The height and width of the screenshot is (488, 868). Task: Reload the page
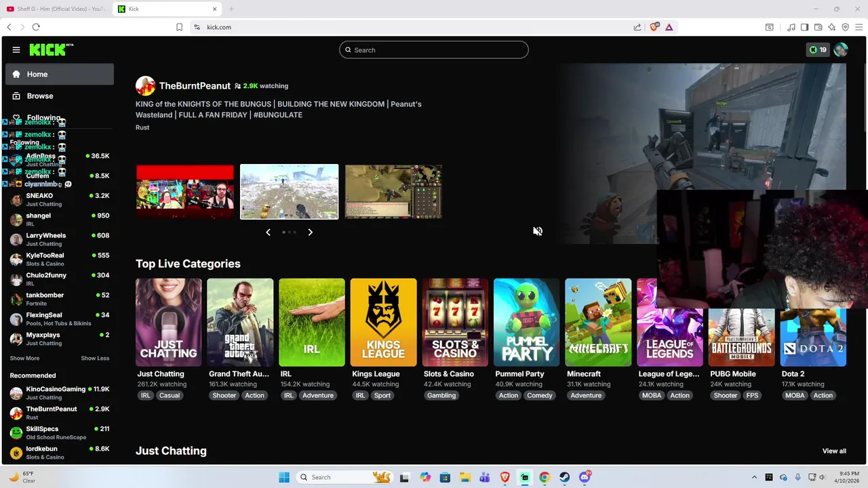click(x=36, y=27)
